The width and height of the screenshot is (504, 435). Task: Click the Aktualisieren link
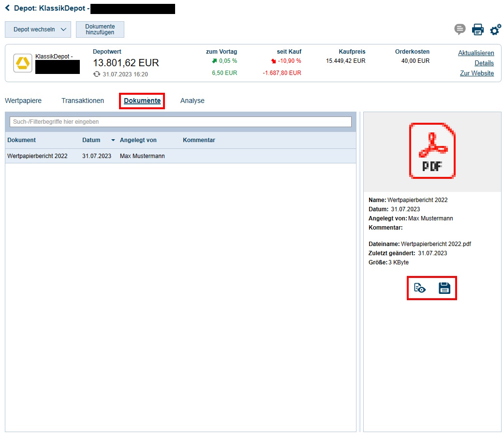point(476,53)
